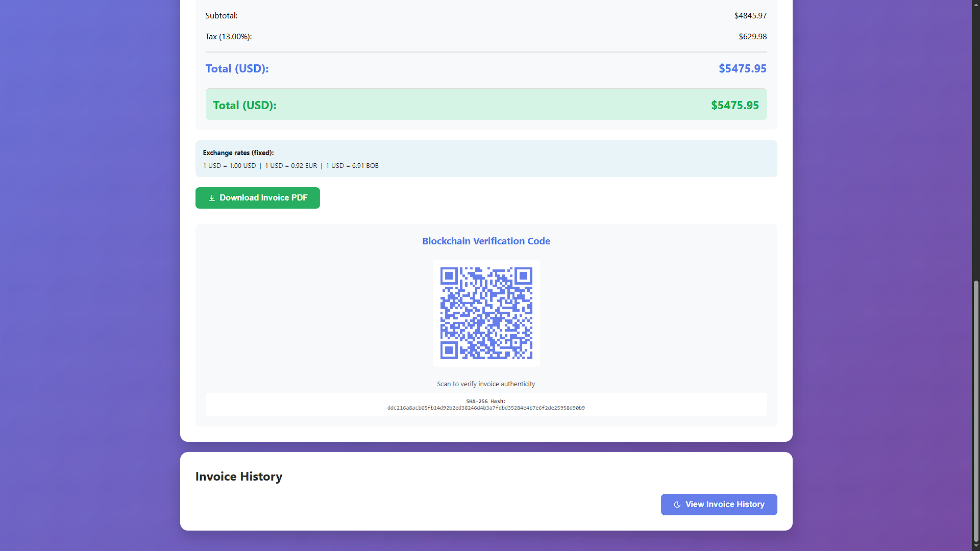Screen dimensions: 980x551
Task: Click the green highlighted Total (USD) amount
Action: (x=734, y=105)
